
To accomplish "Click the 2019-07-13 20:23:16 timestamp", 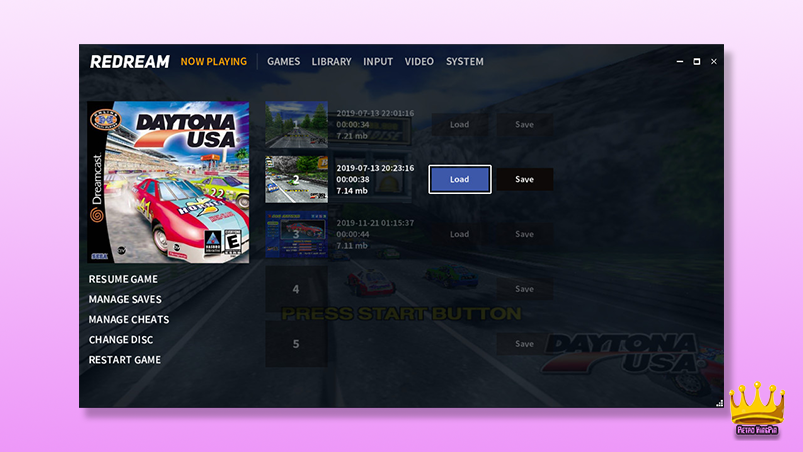I will click(375, 168).
